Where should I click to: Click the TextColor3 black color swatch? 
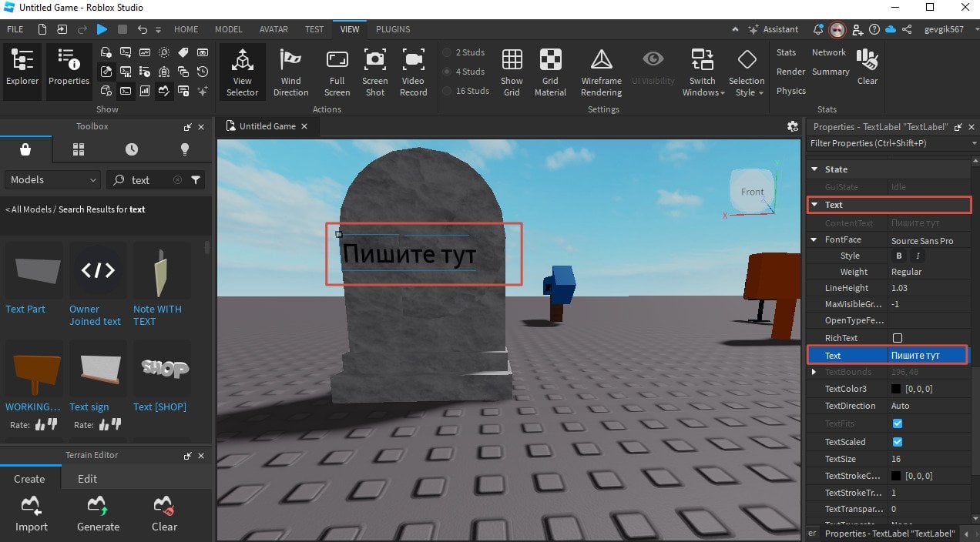[x=897, y=390]
